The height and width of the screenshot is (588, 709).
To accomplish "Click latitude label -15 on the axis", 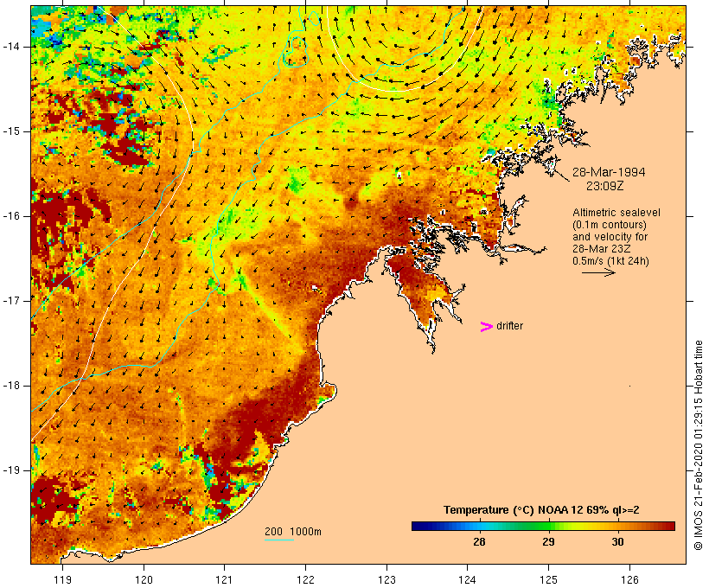I will coord(11,131).
